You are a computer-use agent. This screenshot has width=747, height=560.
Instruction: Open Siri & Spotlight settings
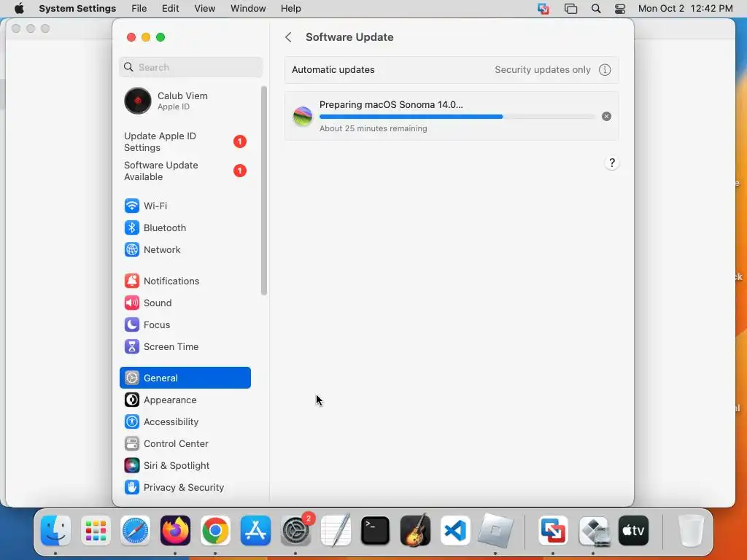185,466
